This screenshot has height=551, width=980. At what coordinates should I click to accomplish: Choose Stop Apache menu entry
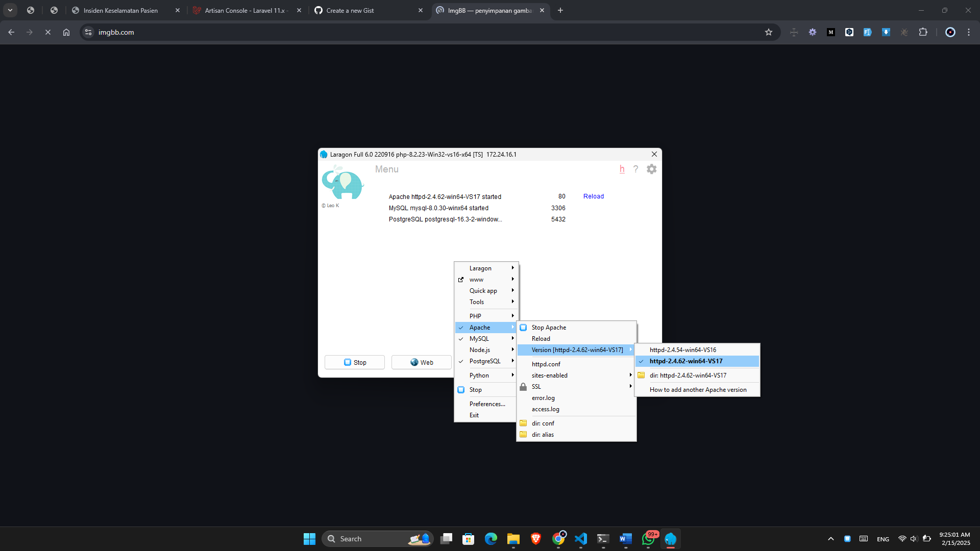click(576, 328)
